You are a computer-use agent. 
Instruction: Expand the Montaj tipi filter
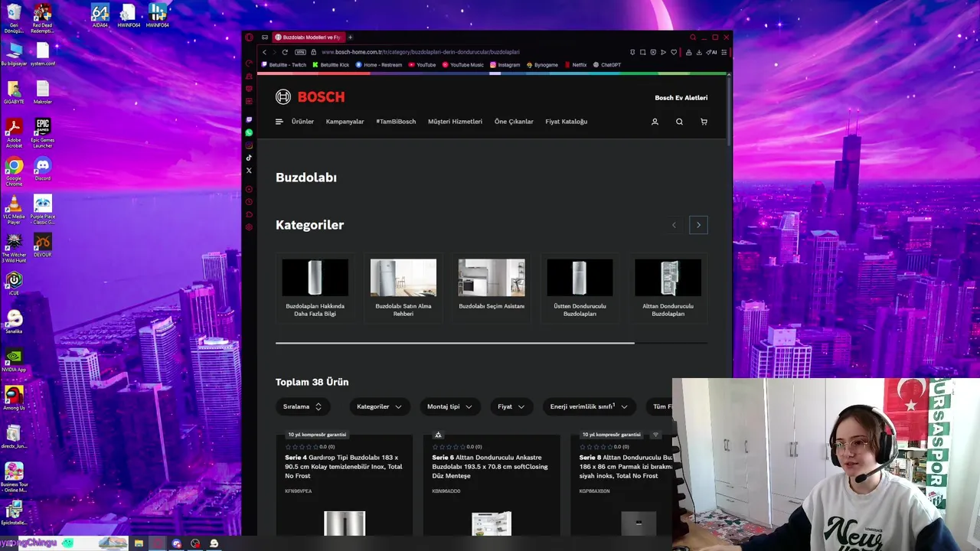pos(449,406)
